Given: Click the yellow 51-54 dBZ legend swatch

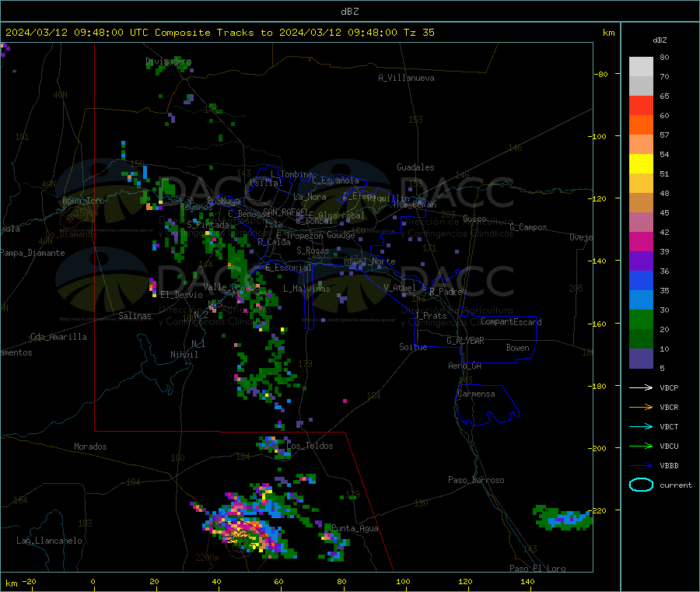Looking at the screenshot, I should (641, 164).
